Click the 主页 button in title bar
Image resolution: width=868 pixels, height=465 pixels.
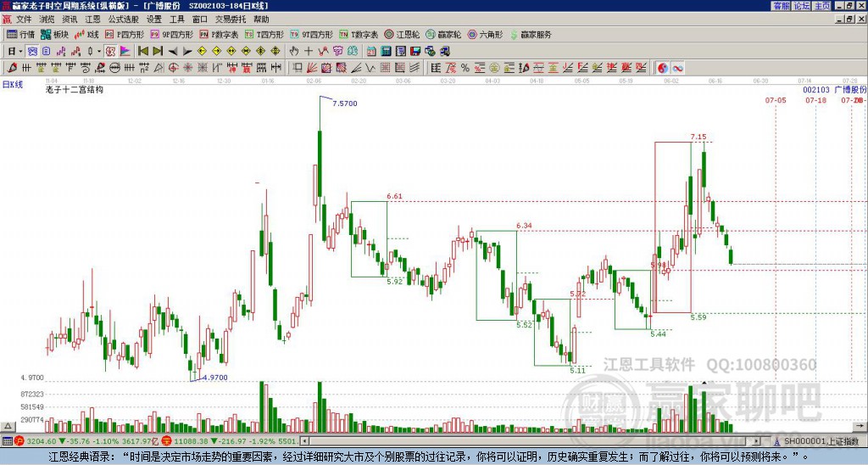[821, 6]
